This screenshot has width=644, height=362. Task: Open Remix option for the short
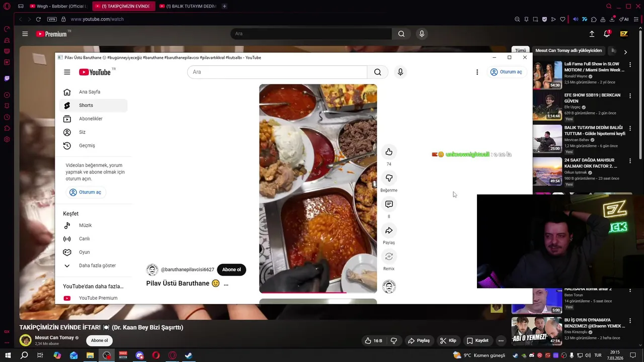(389, 256)
